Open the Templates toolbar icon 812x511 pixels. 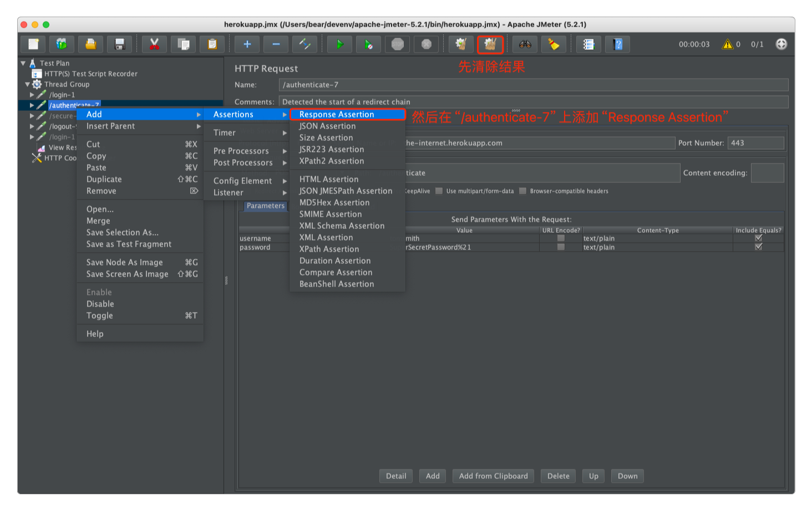(62, 44)
